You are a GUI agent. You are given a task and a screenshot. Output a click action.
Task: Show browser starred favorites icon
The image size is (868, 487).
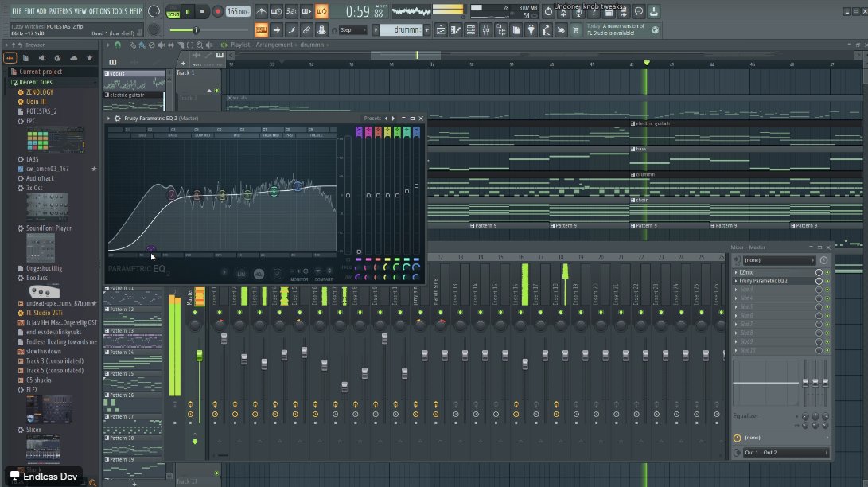click(90, 58)
